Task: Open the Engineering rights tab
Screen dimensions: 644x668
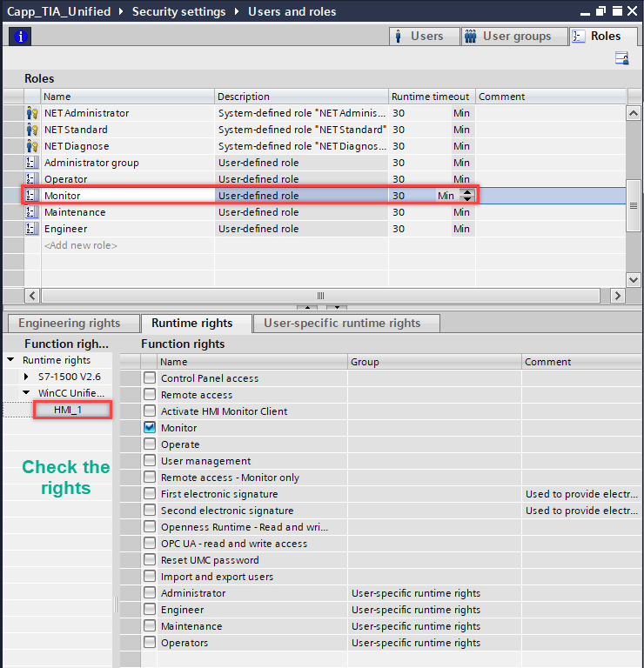Action: (x=70, y=324)
